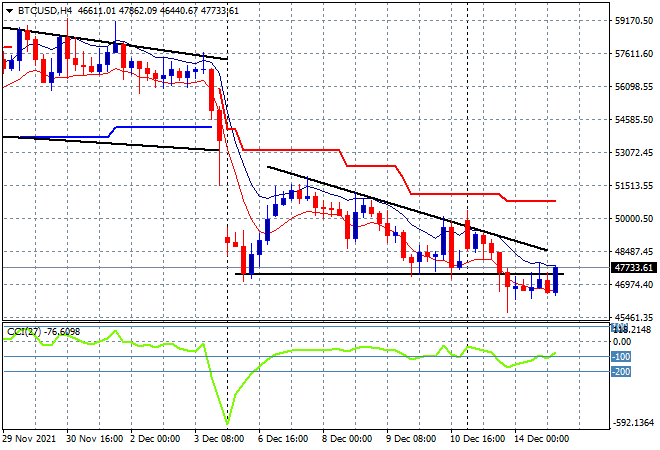Click the BTCUSD,H4 chart title text
This screenshot has height=450, width=660.
(x=45, y=11)
